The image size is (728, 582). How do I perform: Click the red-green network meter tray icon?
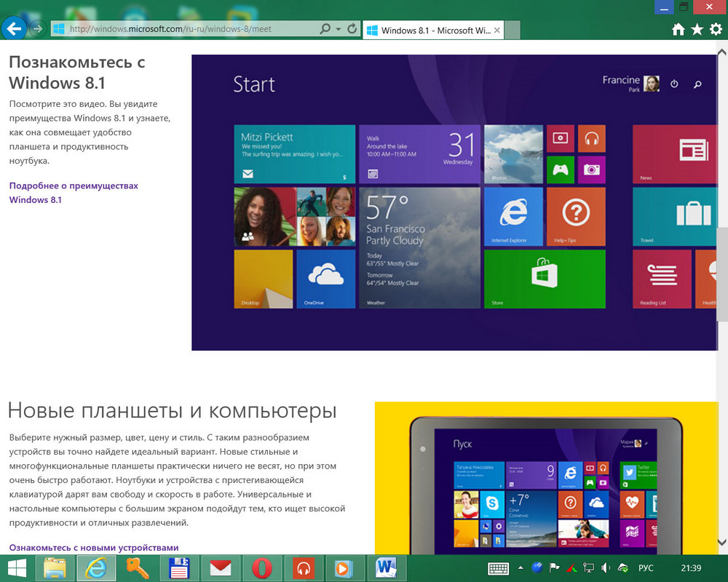pos(571,567)
